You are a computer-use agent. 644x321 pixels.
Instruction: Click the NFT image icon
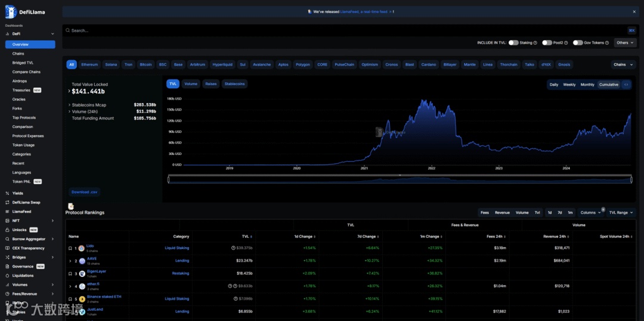(7, 220)
